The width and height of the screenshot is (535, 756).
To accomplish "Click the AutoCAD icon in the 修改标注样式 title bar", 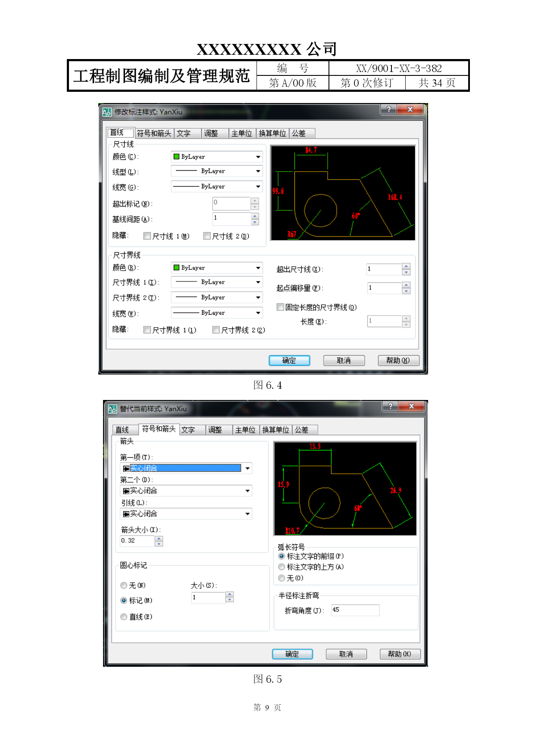I will click(107, 112).
